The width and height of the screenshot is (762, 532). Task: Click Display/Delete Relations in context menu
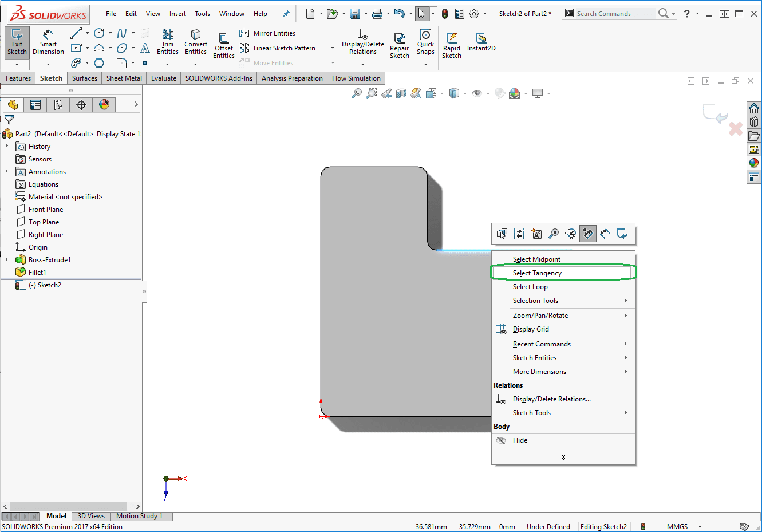tap(551, 399)
